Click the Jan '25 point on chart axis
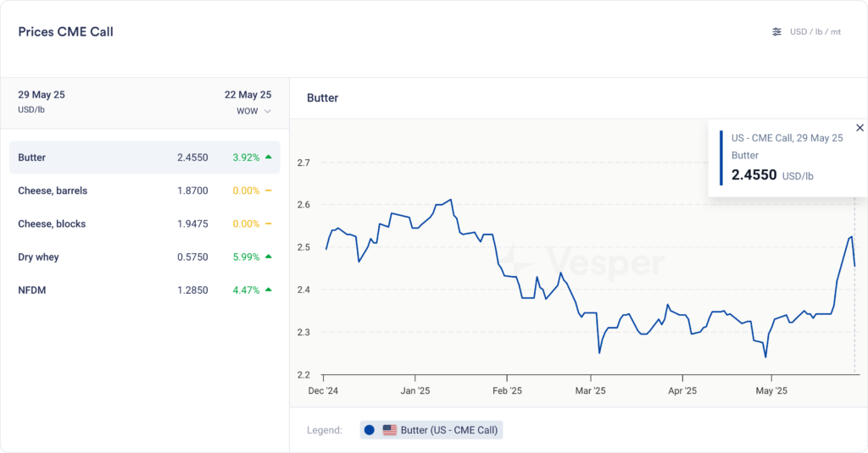868x453 pixels. coord(415,391)
